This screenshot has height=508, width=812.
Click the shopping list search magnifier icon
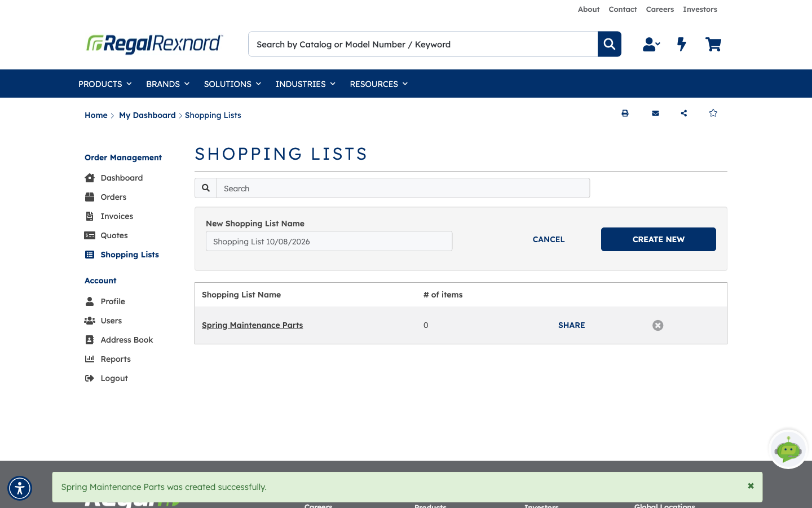(206, 188)
